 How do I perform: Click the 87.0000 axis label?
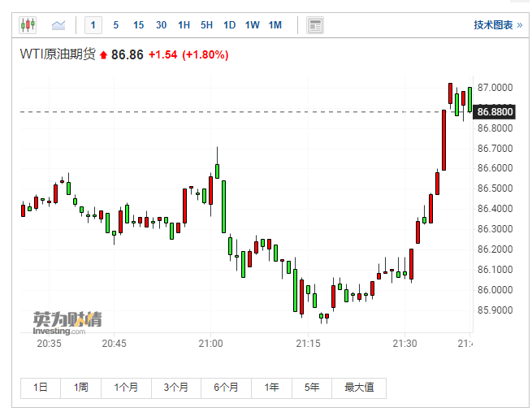tap(495, 88)
